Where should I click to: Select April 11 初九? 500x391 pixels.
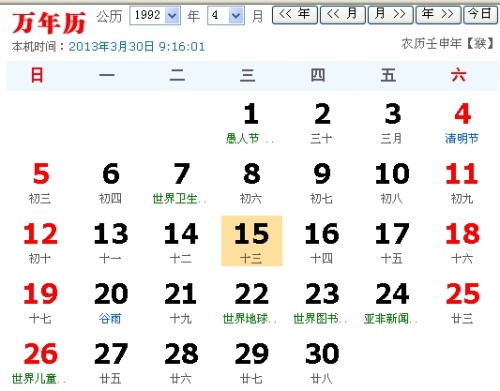[462, 183]
